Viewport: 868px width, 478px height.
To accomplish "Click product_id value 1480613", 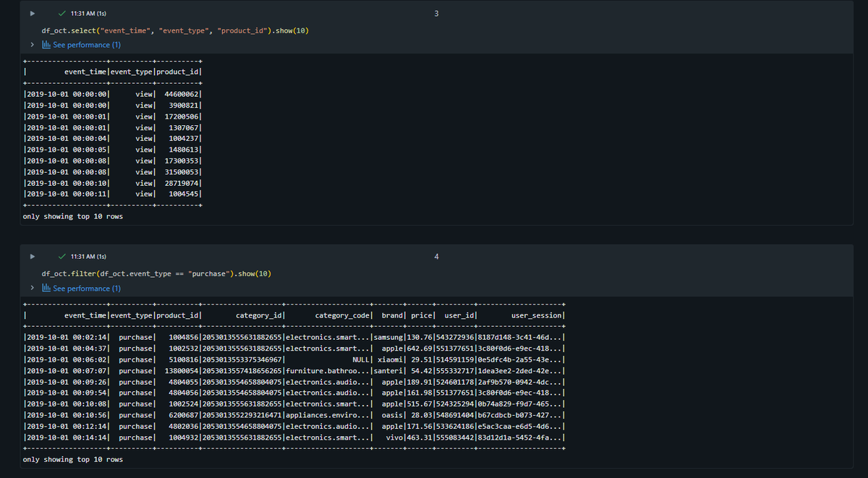I will tap(184, 149).
